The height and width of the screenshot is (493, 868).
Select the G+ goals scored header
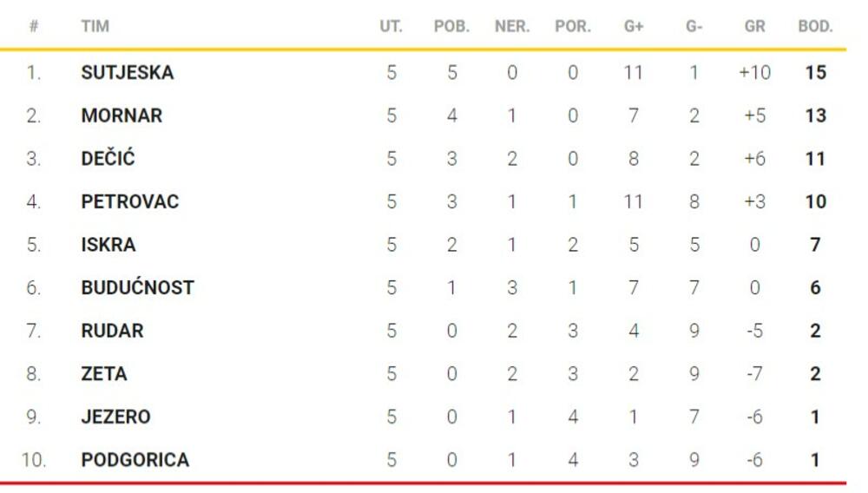[x=634, y=26]
